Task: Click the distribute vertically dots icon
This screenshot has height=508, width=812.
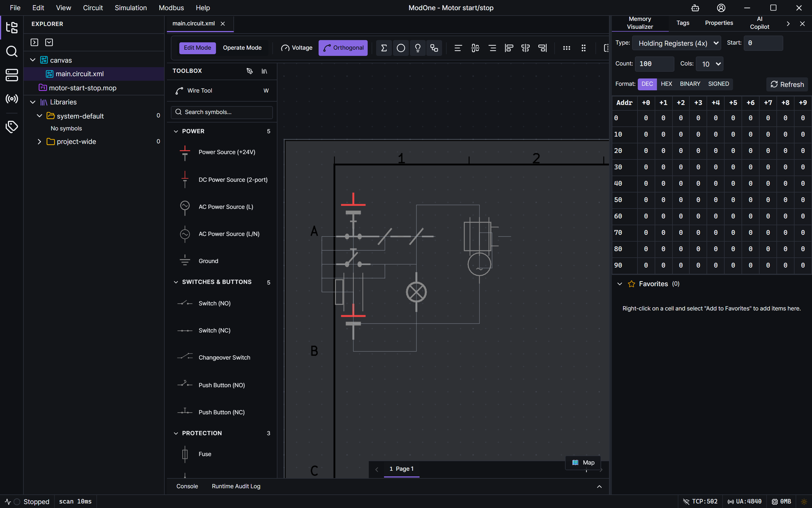Action: tap(584, 48)
